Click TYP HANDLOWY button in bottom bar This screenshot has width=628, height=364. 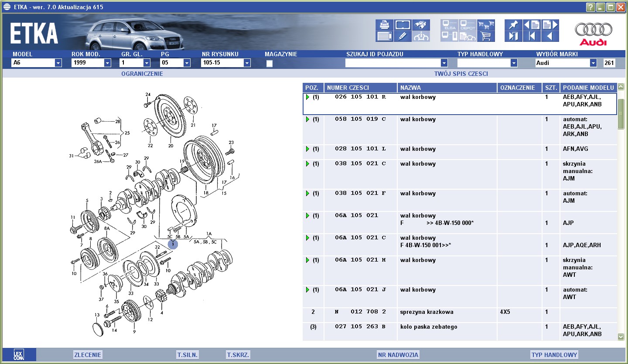pyautogui.click(x=554, y=355)
